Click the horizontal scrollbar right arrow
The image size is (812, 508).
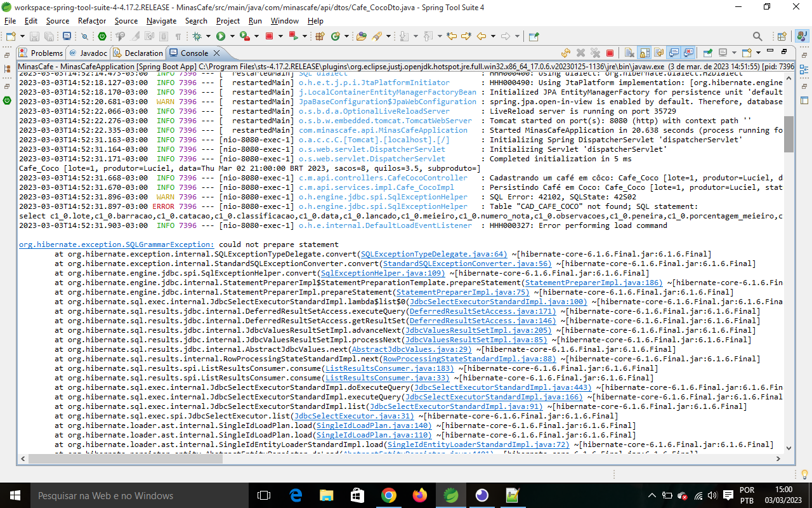(x=778, y=458)
